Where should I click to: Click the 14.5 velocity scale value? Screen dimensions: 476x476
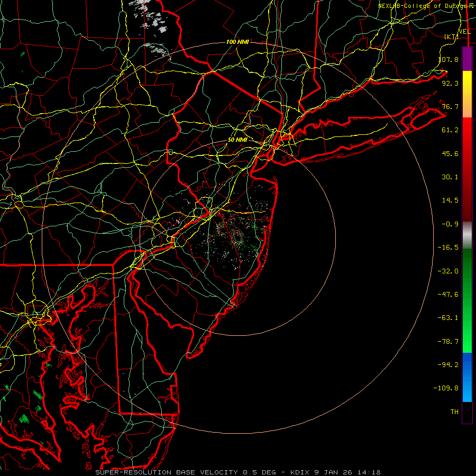(x=450, y=200)
